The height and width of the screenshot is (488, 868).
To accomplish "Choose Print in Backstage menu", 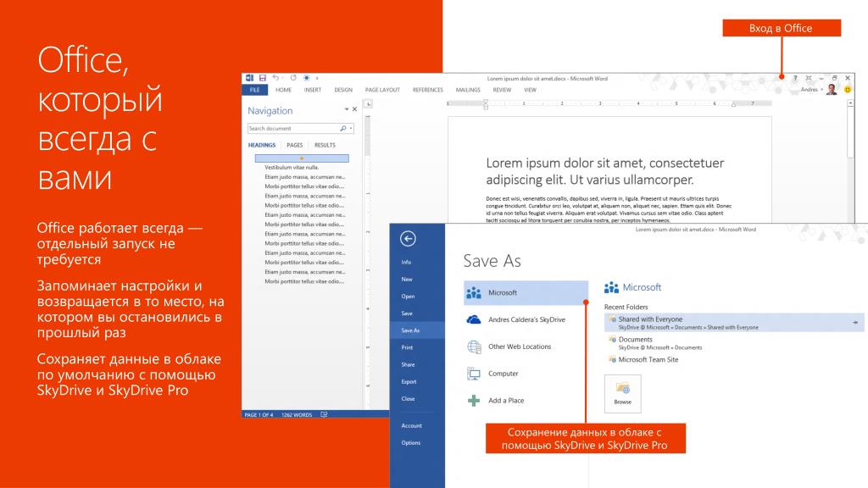I will click(x=407, y=347).
